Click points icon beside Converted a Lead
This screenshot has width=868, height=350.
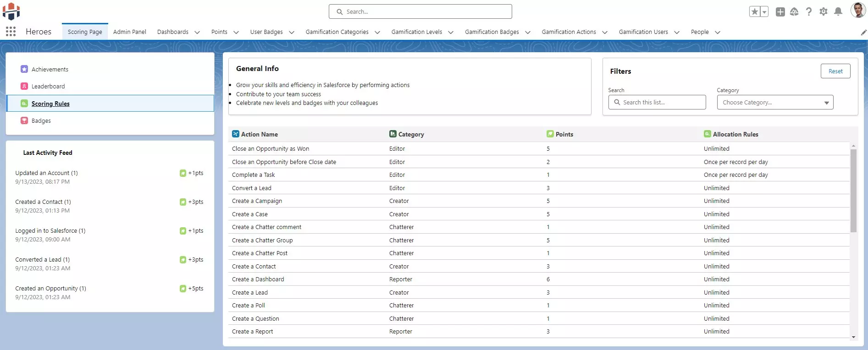coord(183,260)
